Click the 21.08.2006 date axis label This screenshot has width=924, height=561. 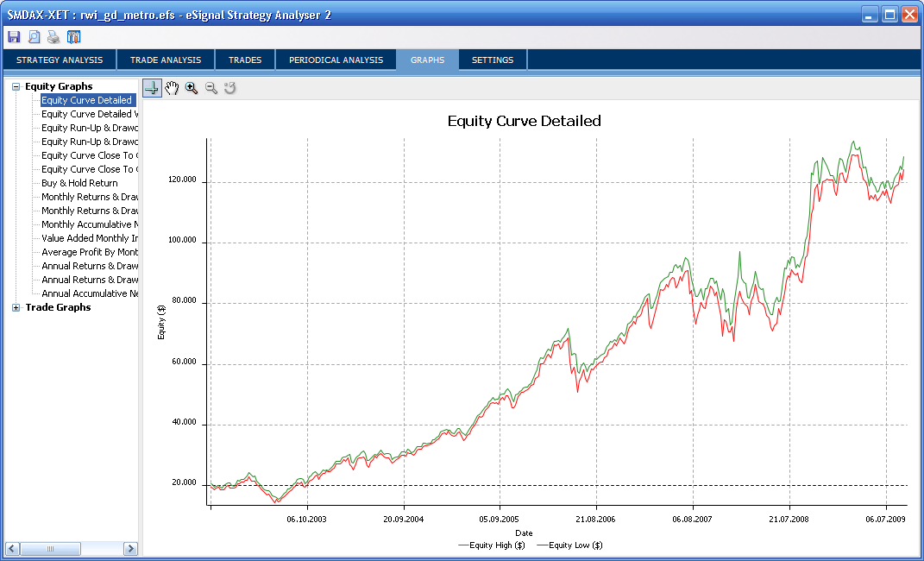[x=596, y=520]
